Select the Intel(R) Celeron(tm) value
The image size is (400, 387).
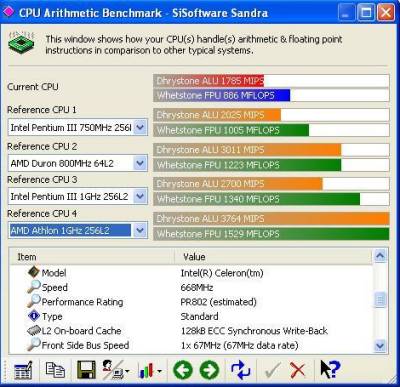pyautogui.click(x=222, y=273)
